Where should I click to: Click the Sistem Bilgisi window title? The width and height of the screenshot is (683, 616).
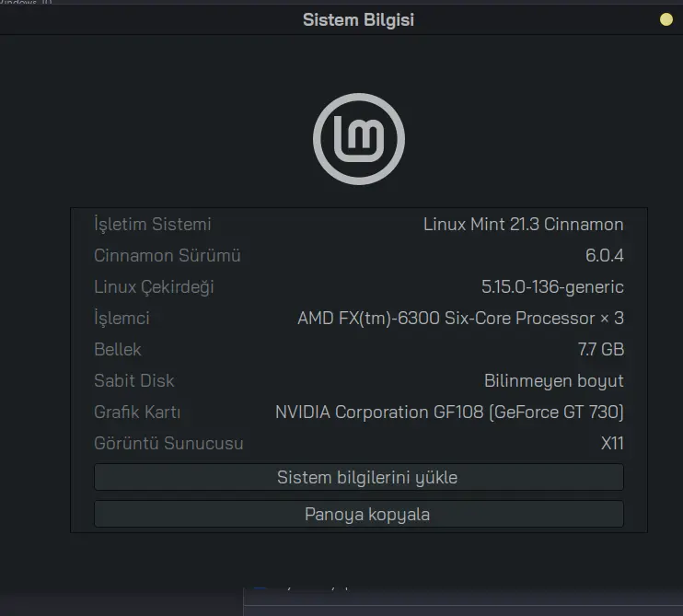pyautogui.click(x=358, y=20)
